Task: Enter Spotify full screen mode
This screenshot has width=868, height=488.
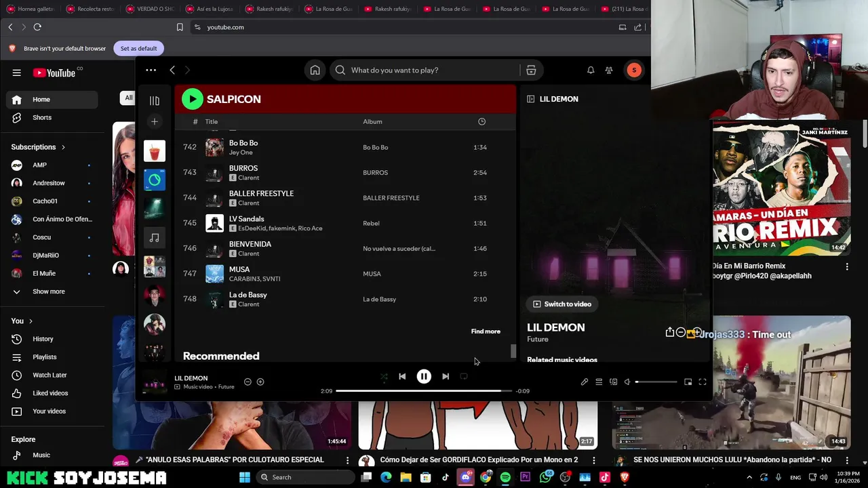Action: point(703,382)
